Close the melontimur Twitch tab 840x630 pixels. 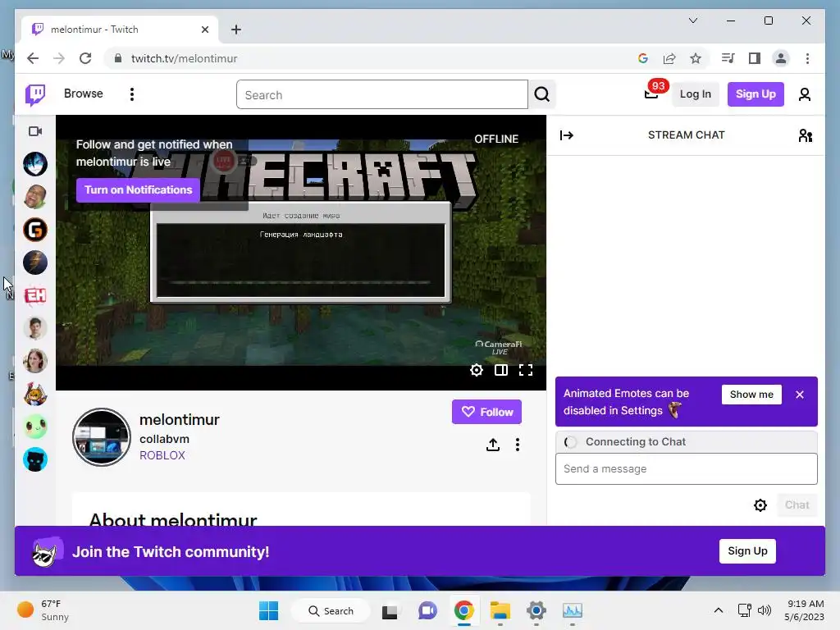(204, 30)
